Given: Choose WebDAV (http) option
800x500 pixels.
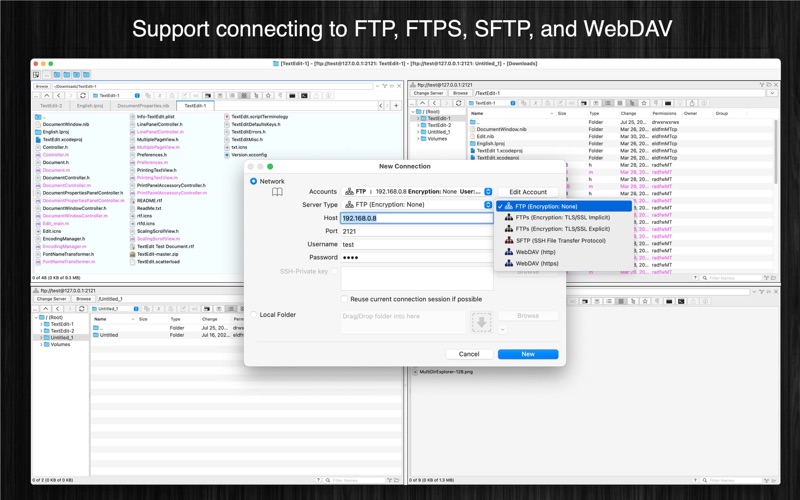Looking at the screenshot, I should (564, 252).
